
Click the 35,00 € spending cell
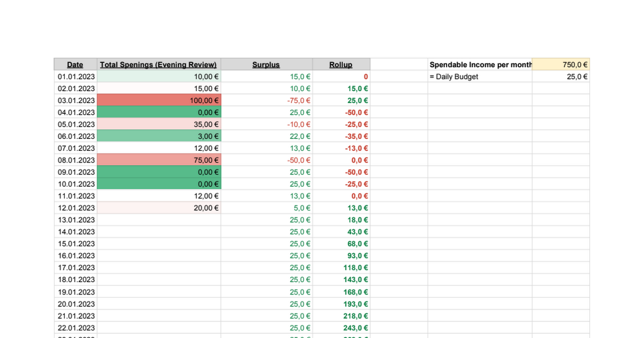tap(159, 124)
